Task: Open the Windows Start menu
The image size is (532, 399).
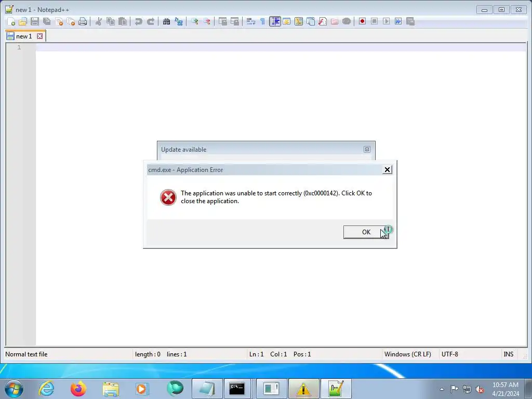Action: tap(14, 389)
